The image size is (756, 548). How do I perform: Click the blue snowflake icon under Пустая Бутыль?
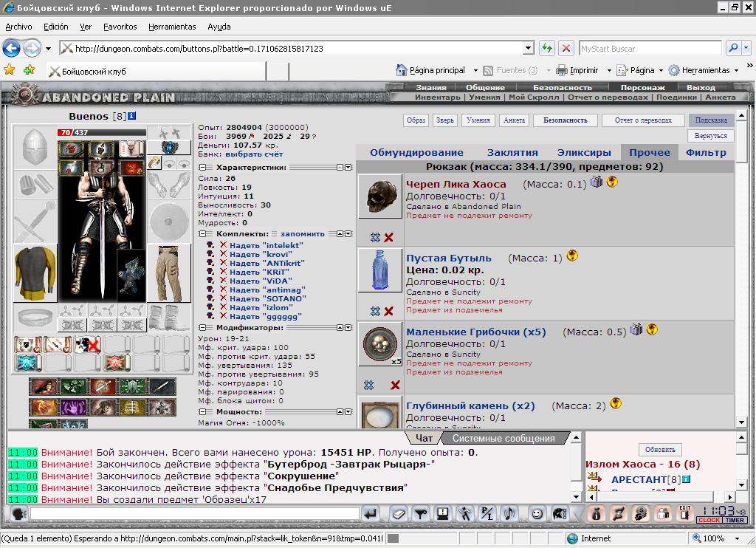pos(375,311)
